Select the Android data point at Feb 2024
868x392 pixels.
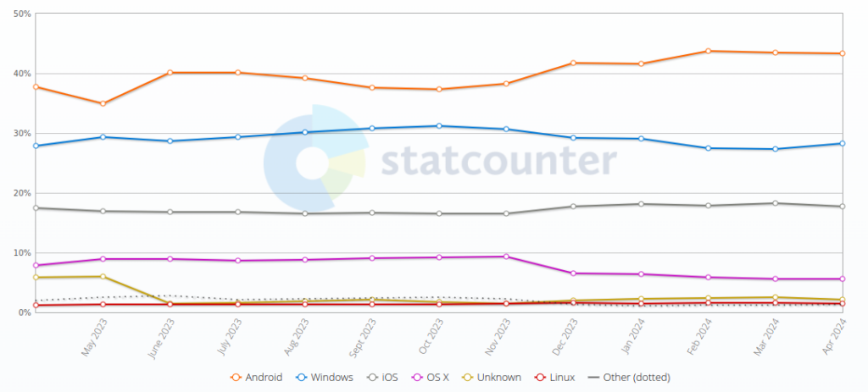tap(708, 51)
